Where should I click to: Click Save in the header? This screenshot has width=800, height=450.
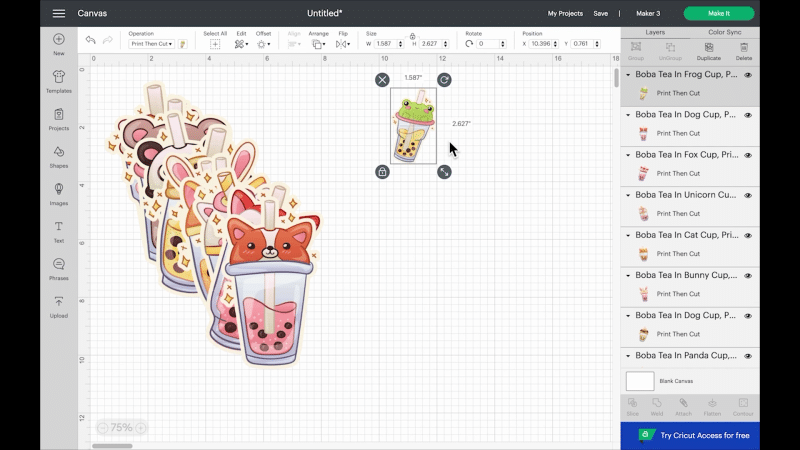pos(601,13)
